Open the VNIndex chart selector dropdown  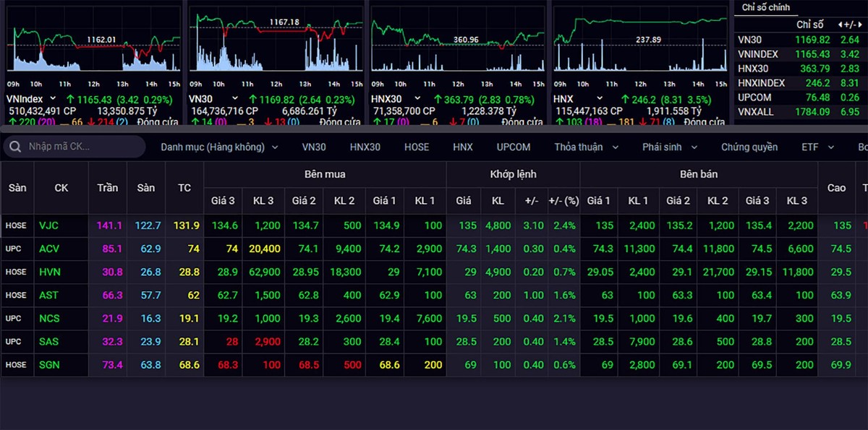[53, 98]
